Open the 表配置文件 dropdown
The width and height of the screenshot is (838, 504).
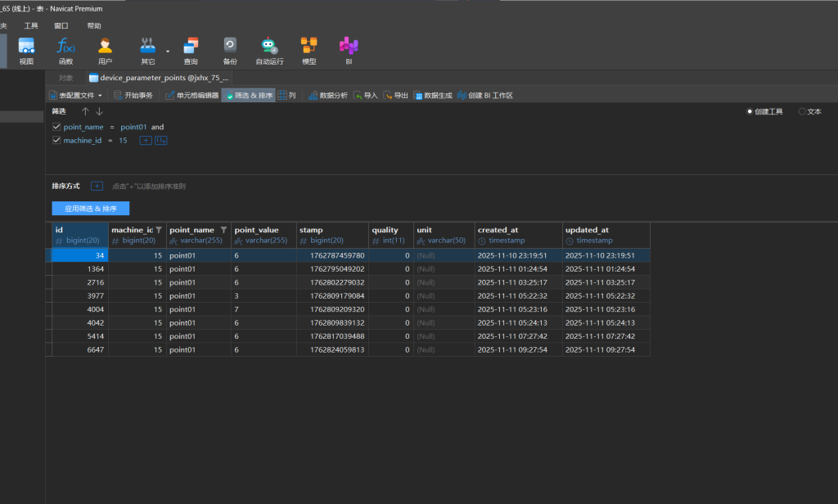click(75, 96)
